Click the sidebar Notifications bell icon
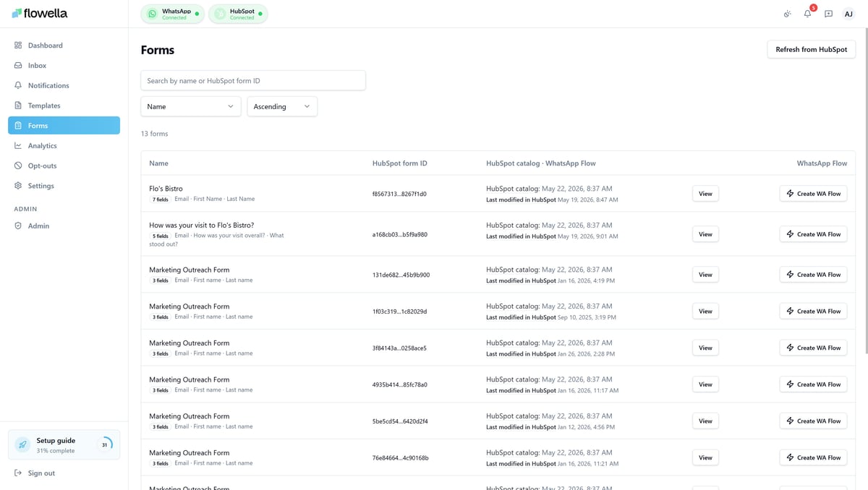 pyautogui.click(x=18, y=85)
